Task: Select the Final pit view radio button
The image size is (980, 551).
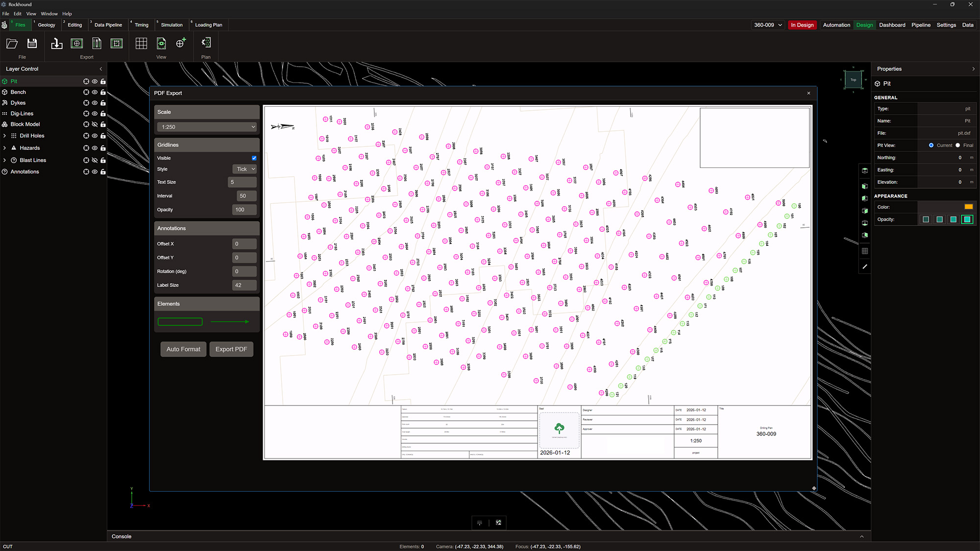Action: tap(958, 145)
